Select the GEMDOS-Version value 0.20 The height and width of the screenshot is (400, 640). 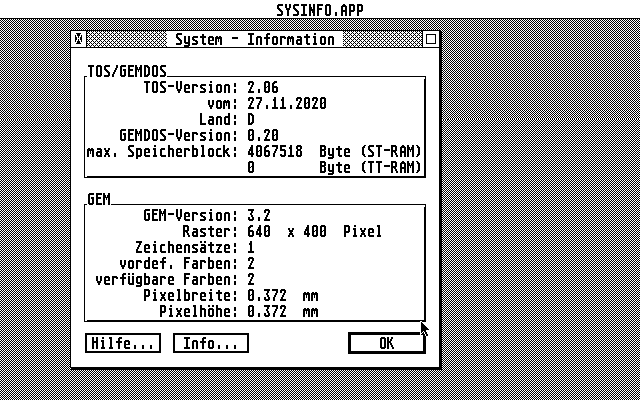tap(263, 136)
